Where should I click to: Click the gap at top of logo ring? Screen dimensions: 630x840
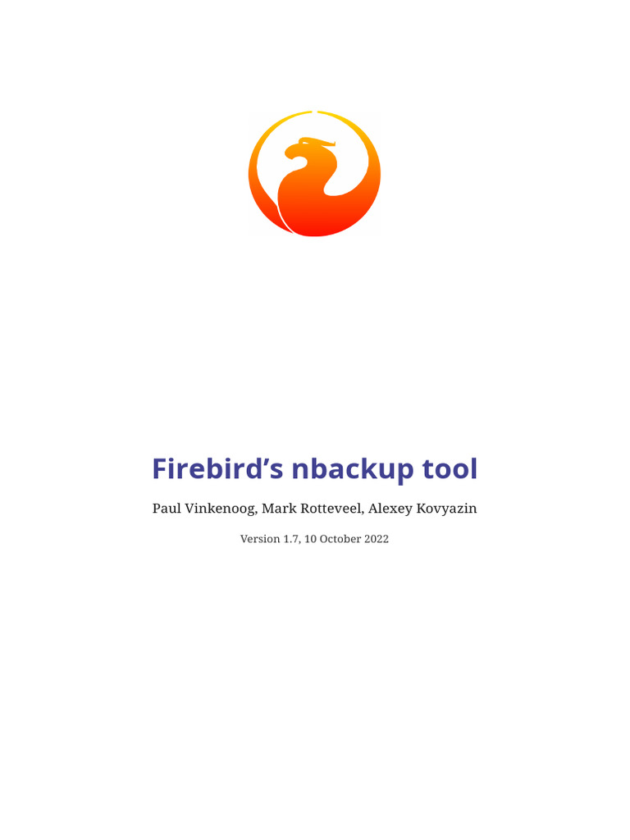coord(314,112)
